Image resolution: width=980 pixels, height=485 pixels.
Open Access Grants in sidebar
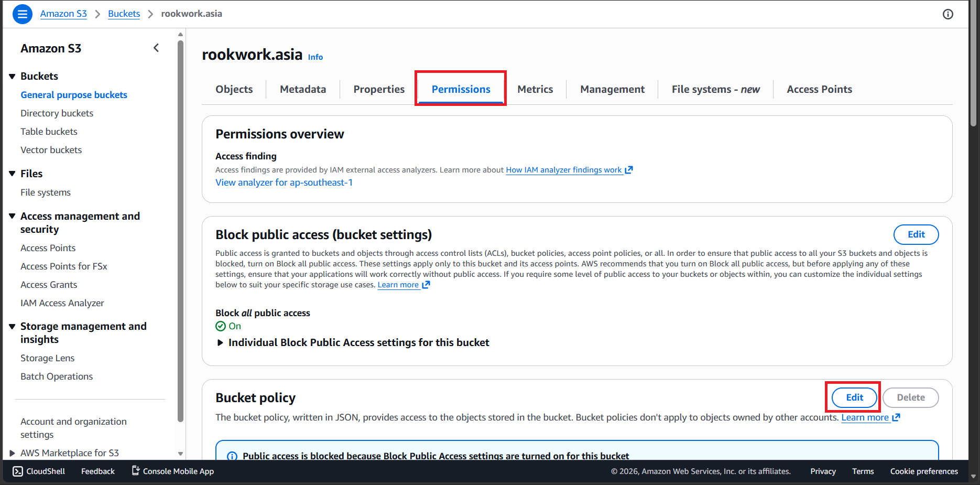point(49,285)
